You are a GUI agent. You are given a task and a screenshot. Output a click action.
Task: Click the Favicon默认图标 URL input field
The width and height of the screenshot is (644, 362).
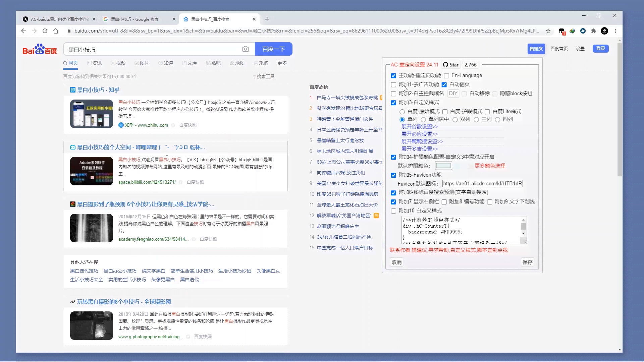pos(482,184)
